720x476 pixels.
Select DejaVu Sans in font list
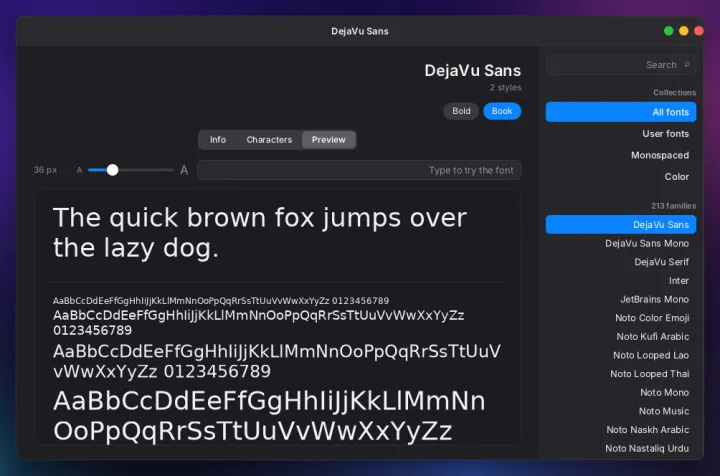(x=621, y=224)
